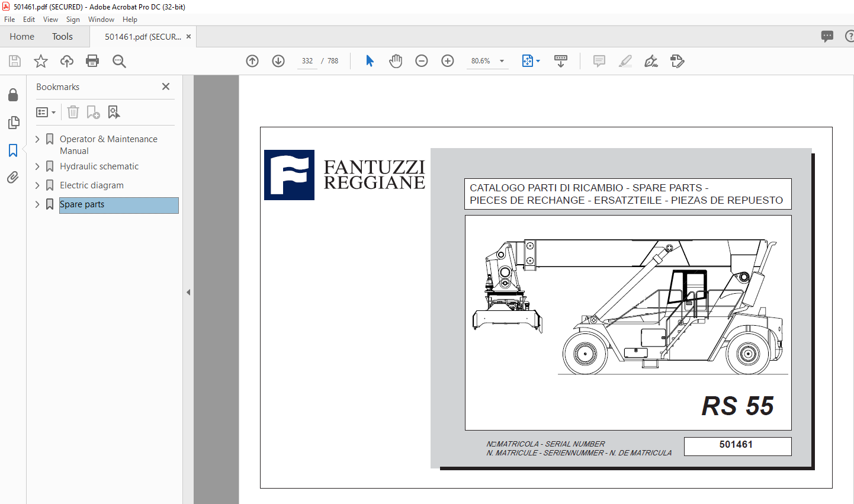The width and height of the screenshot is (854, 504).
Task: Expand the Operator & Maintenance Manual bookmark
Action: click(x=37, y=139)
